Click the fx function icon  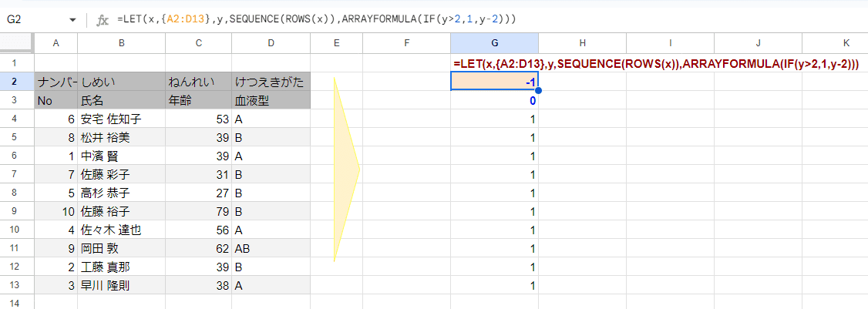[103, 20]
